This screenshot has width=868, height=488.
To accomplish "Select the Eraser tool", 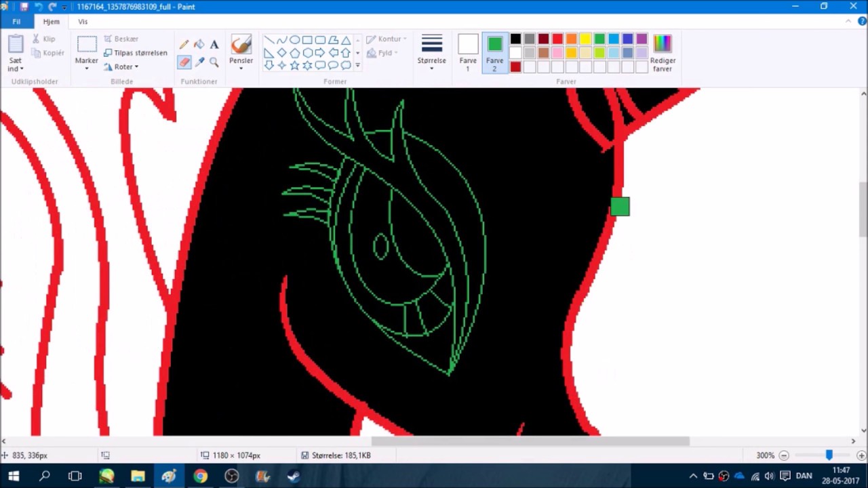I will 184,62.
